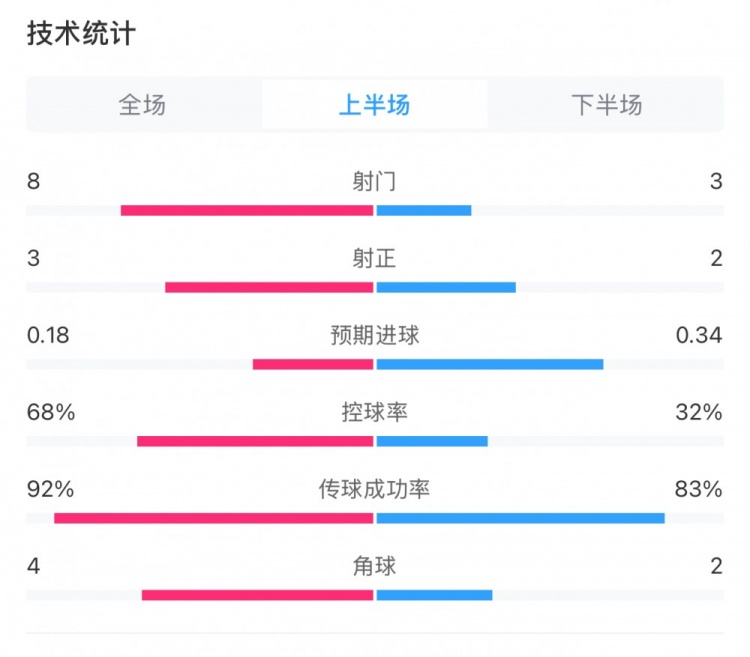Click the 预期进球 label
750x657 pixels.
point(374,336)
